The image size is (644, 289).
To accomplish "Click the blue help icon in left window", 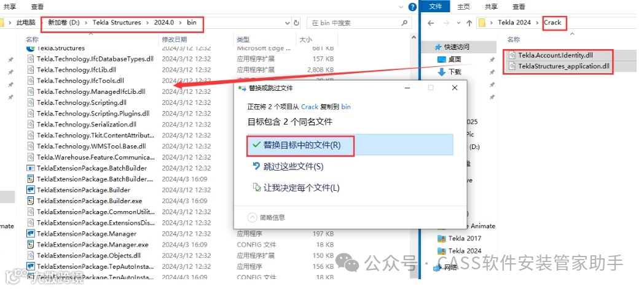I will [x=412, y=7].
